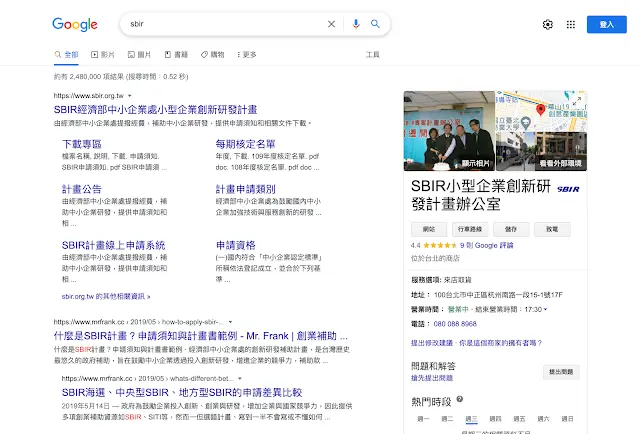This screenshot has height=434, width=640.
Task: Click the SBIR logo in knowledge panel
Action: (x=568, y=189)
